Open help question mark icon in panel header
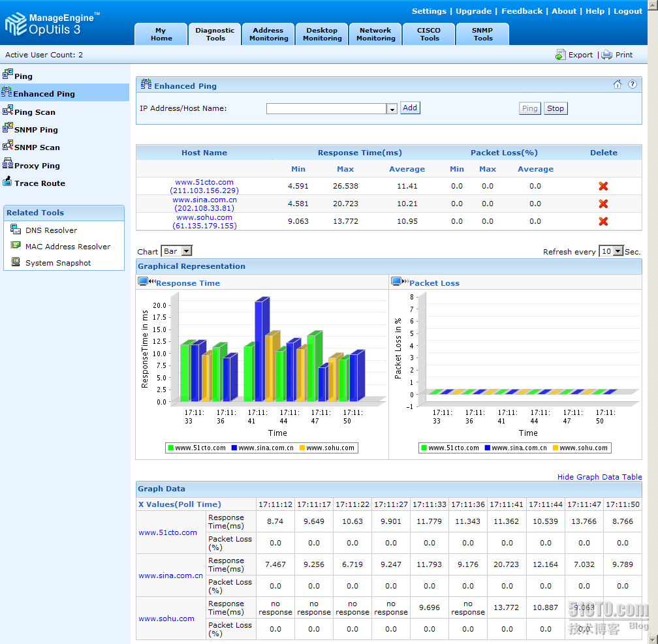 click(632, 84)
